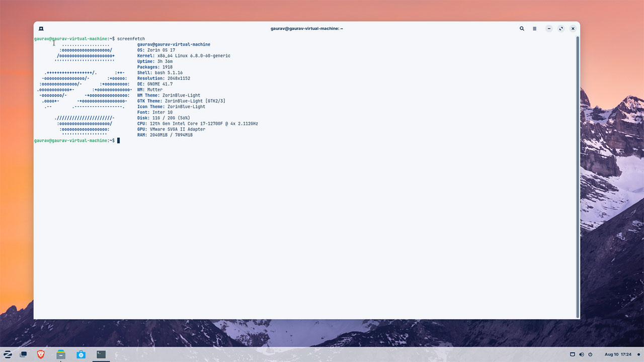Click the GTK Theme line

tap(181, 101)
